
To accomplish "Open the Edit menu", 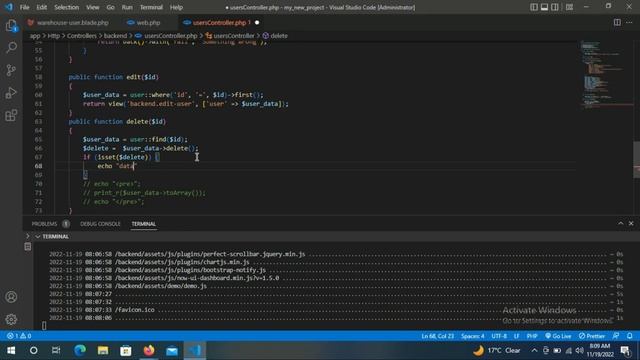I will pos(42,7).
